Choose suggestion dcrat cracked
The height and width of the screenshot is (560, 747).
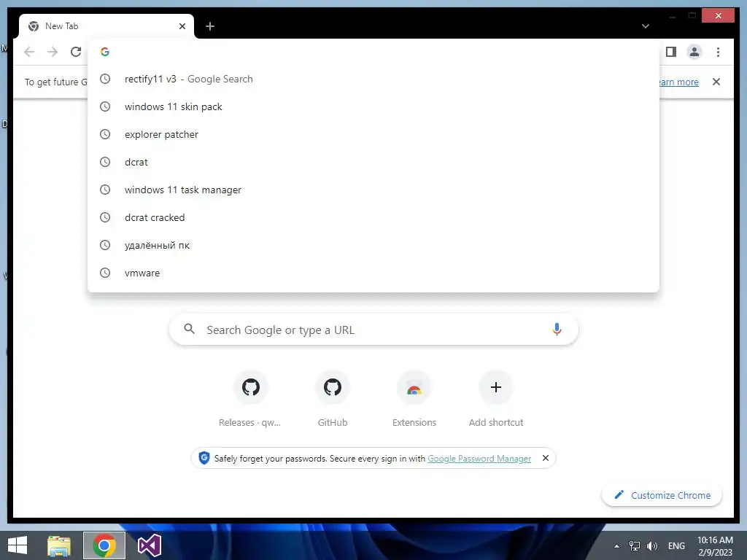point(373,217)
